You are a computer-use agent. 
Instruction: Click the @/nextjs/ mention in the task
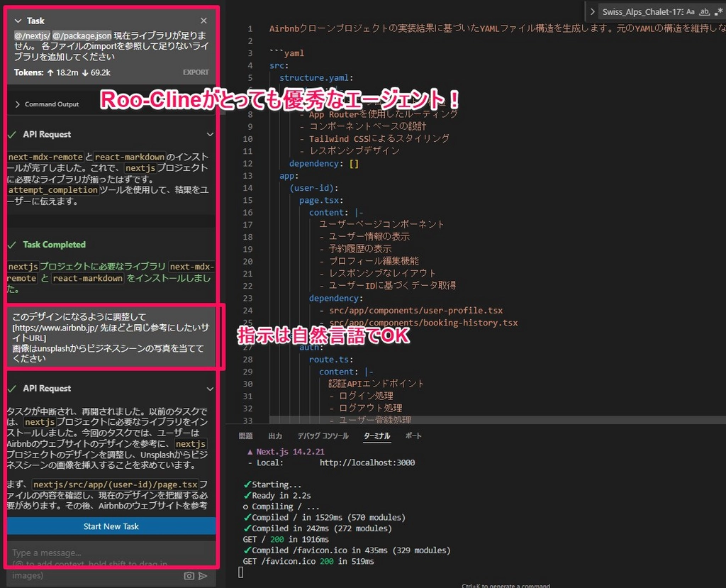pyautogui.click(x=32, y=35)
